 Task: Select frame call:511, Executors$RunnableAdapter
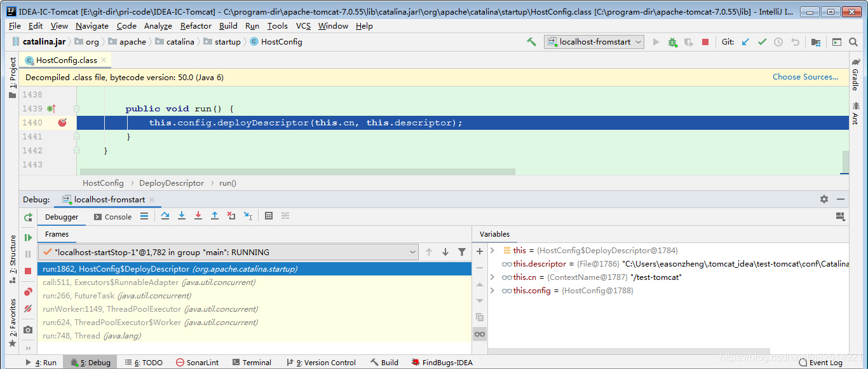coord(254,282)
